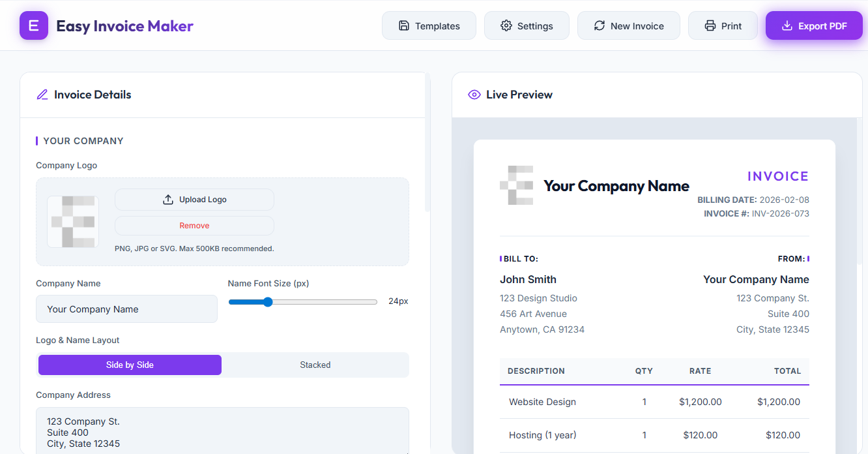Click the company logo thumbnail preview
868x454 pixels.
(72, 222)
